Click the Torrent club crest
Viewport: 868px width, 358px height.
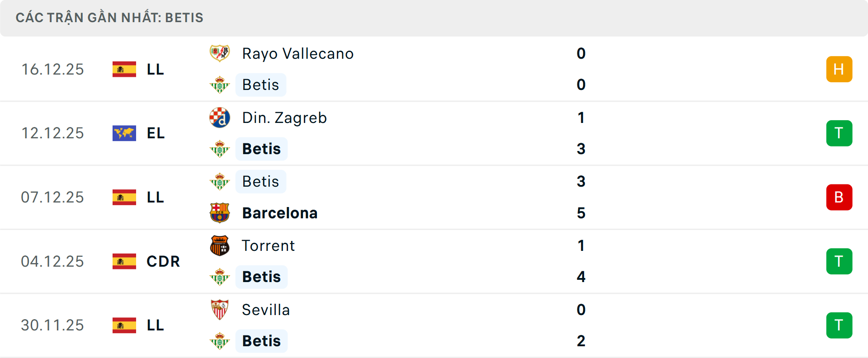[220, 245]
